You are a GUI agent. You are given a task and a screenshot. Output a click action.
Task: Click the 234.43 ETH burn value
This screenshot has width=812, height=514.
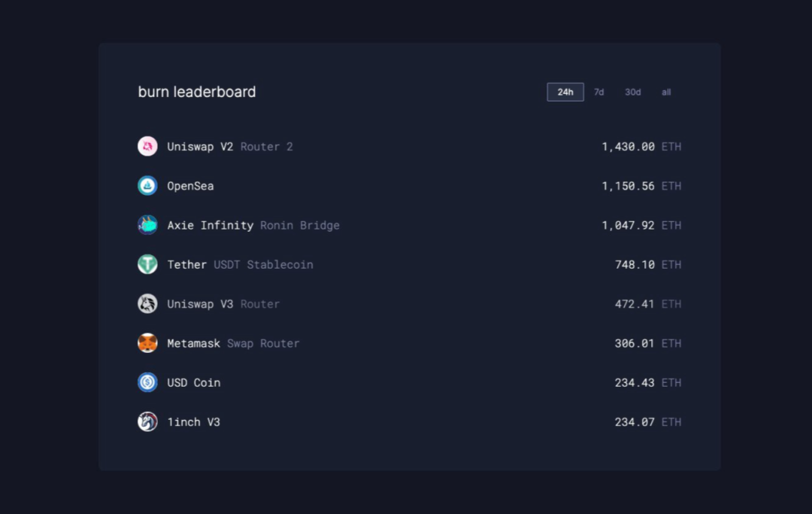pyautogui.click(x=648, y=383)
